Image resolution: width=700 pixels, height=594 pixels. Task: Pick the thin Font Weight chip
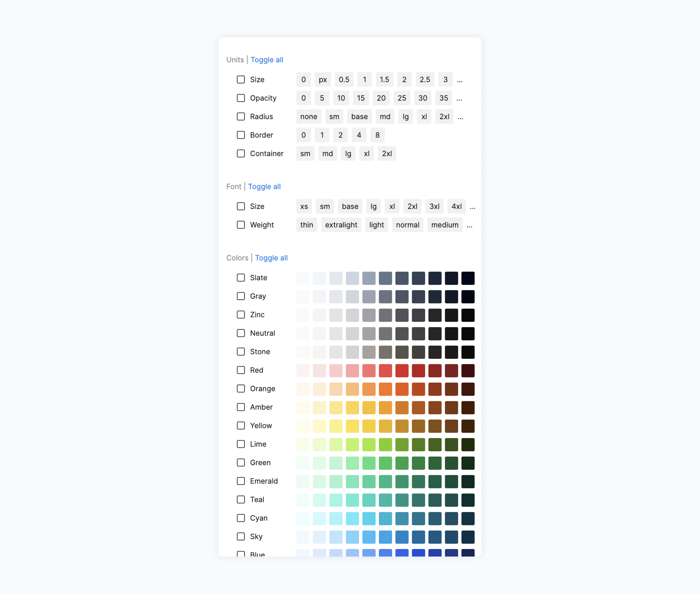(x=307, y=225)
